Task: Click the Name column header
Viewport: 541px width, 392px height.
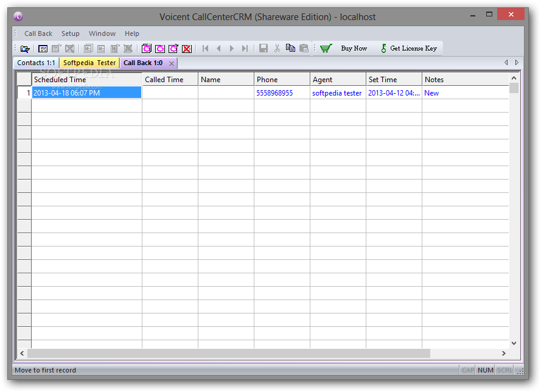Action: tap(226, 79)
